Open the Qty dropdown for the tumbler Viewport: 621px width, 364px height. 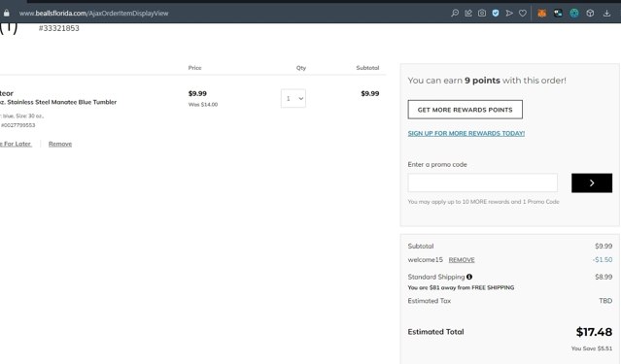[x=293, y=98]
